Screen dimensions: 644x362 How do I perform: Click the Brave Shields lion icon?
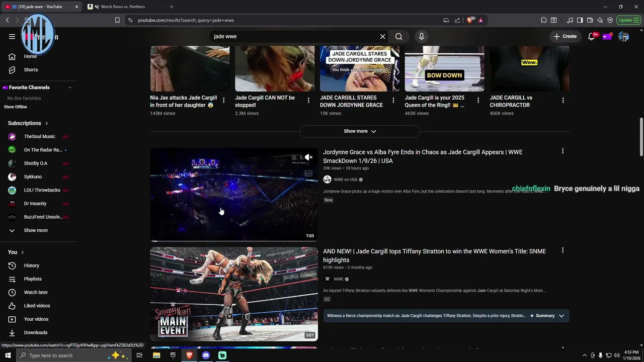[x=470, y=20]
